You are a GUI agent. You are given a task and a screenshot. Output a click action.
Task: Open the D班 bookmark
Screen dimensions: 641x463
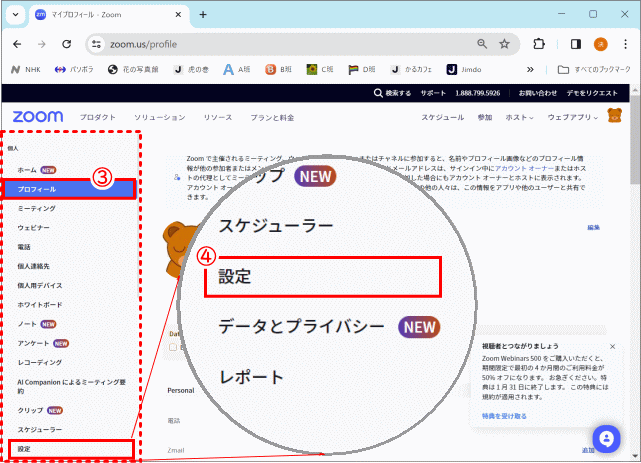(362, 69)
